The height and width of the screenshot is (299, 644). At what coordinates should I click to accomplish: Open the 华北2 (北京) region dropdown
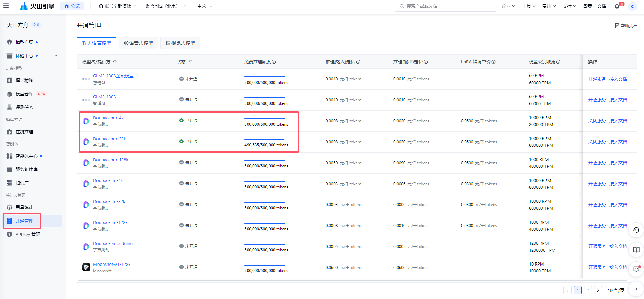(166, 6)
